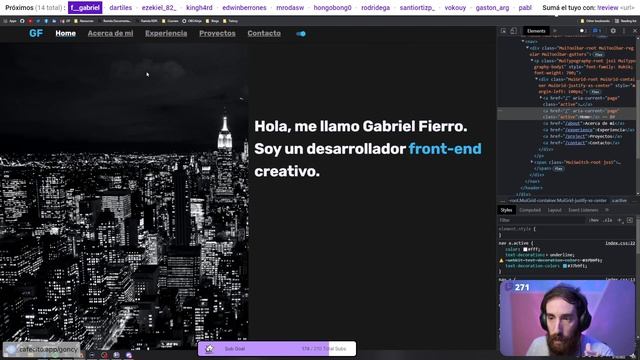Screen dimensions: 640x360
Task: Open the Experiencia nav link
Action: tap(166, 33)
